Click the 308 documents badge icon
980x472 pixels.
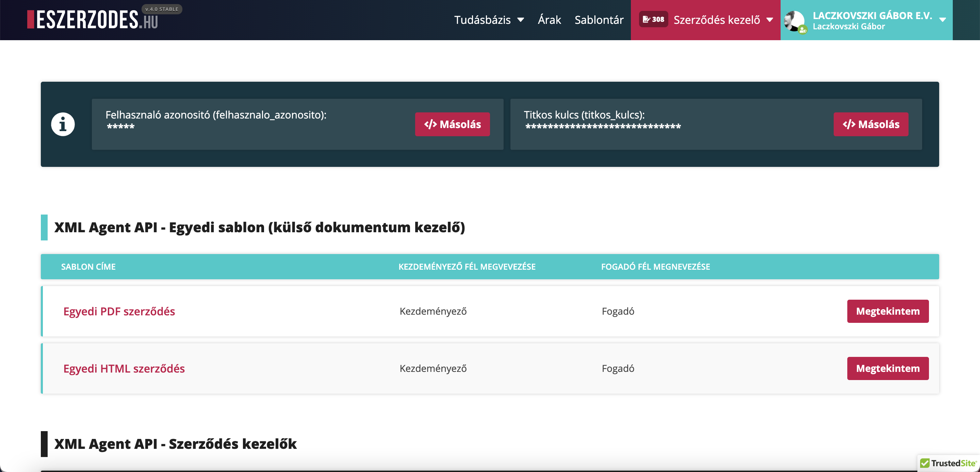653,19
